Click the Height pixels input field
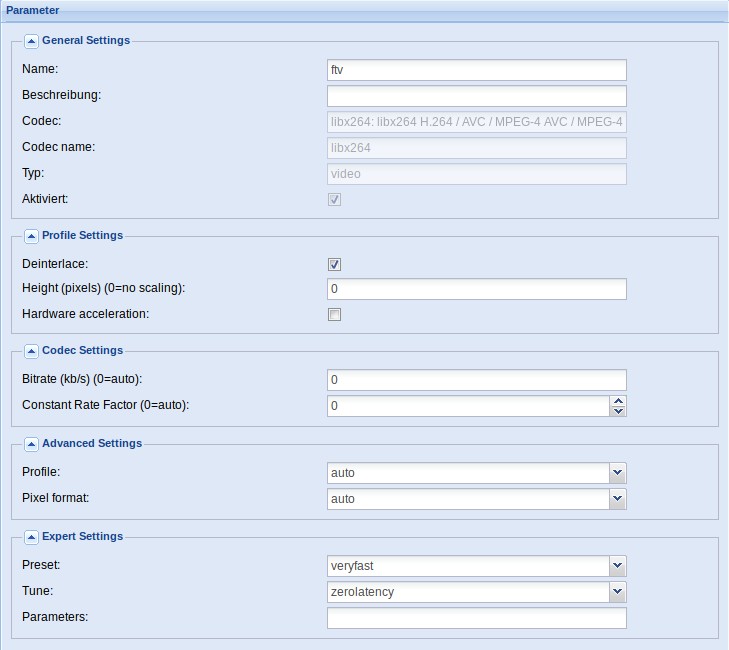The height and width of the screenshot is (650, 729). click(x=477, y=289)
